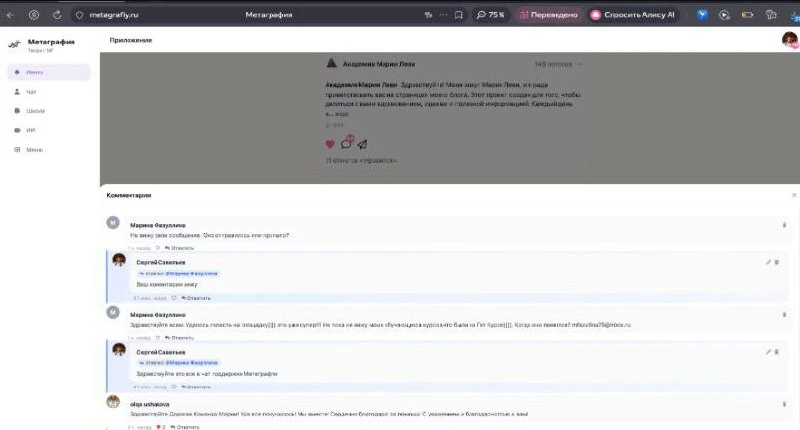The image size is (800, 430).
Task: Close the Комментарии panel with the X
Action: 794,195
